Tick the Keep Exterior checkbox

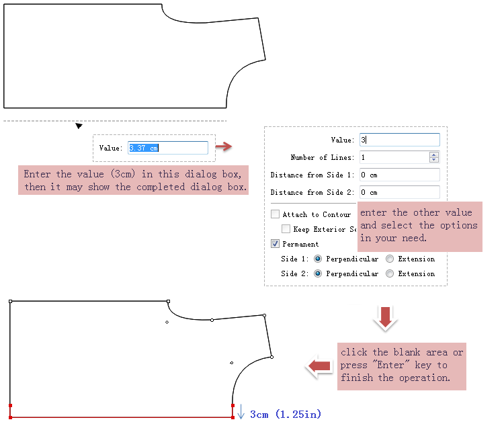click(286, 229)
